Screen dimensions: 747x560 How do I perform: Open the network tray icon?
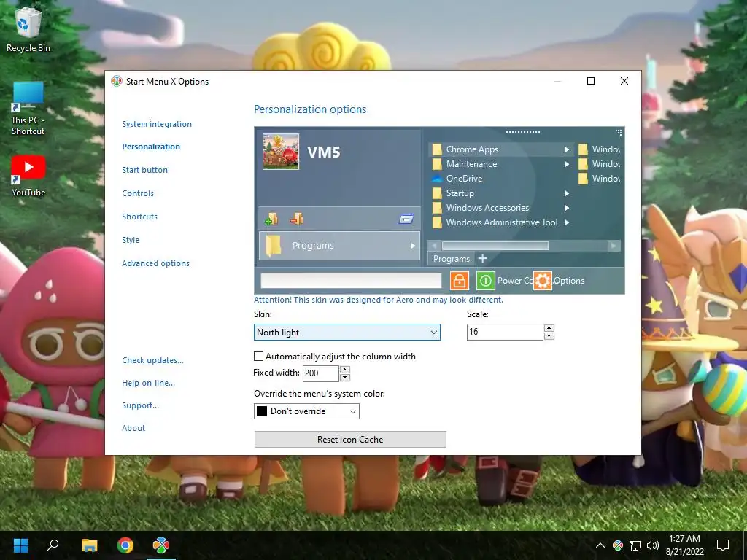click(x=635, y=545)
